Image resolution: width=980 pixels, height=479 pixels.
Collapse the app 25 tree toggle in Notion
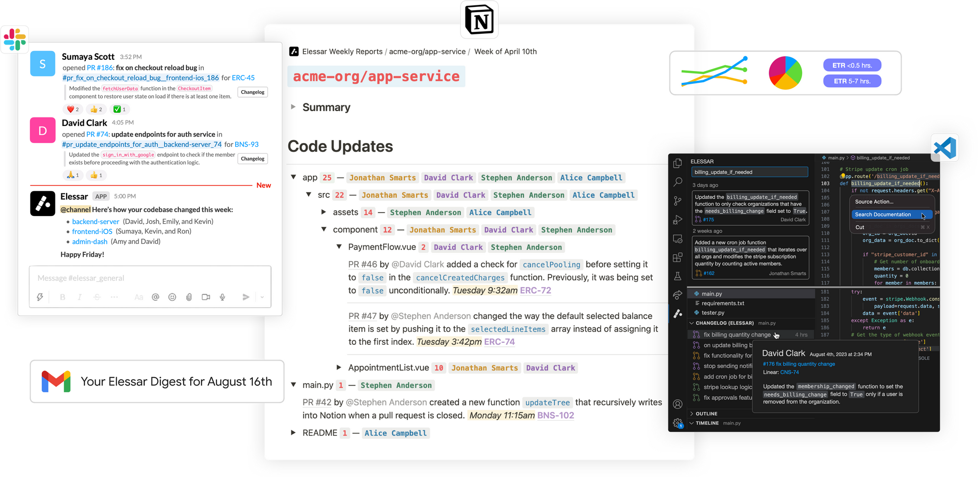coord(294,177)
